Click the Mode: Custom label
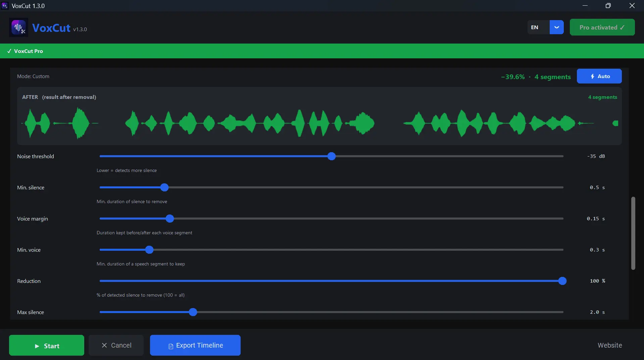The width and height of the screenshot is (644, 360). click(33, 76)
